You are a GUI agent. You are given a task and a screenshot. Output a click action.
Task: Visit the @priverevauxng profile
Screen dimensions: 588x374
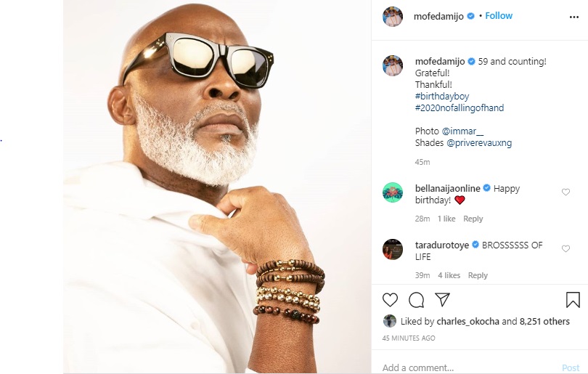pos(479,143)
